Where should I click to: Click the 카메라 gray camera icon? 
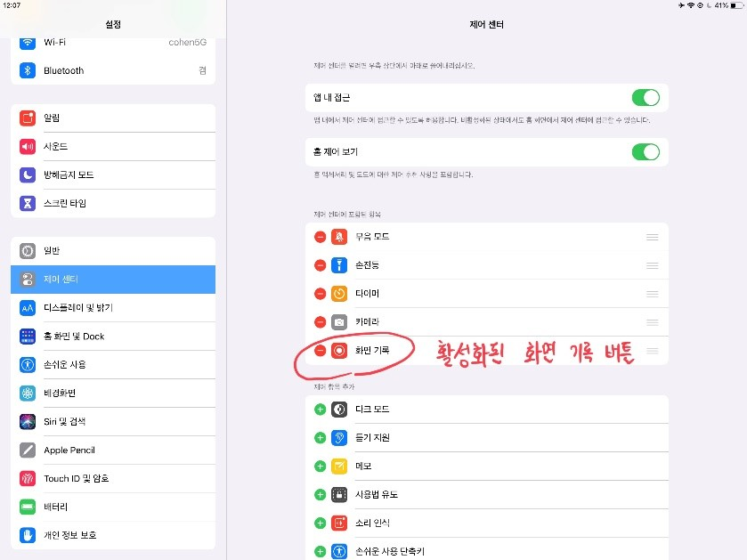pos(339,322)
